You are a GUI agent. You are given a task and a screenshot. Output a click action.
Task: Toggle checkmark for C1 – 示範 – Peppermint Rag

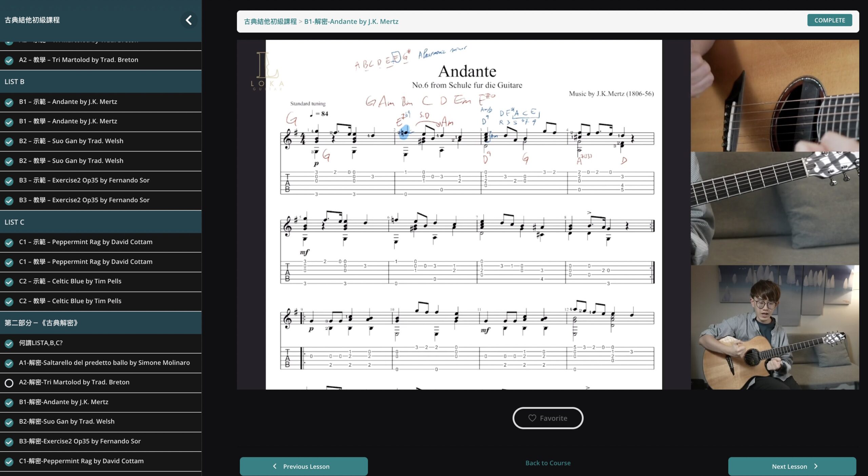coord(9,242)
